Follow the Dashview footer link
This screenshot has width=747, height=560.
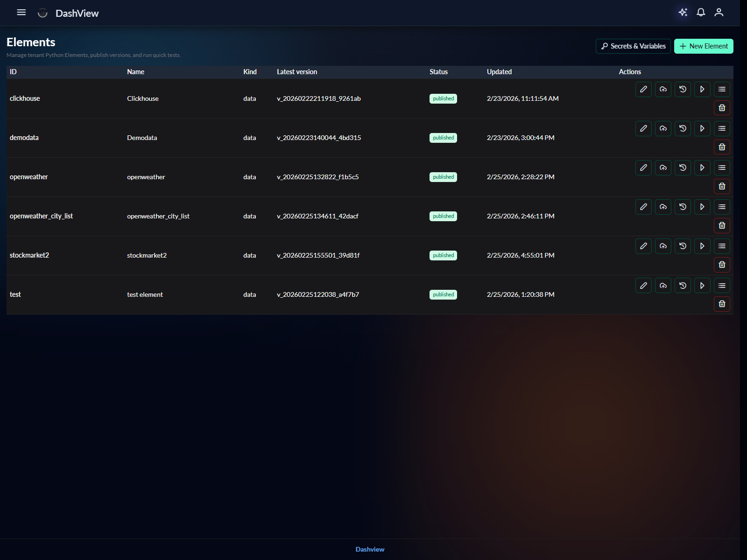370,549
